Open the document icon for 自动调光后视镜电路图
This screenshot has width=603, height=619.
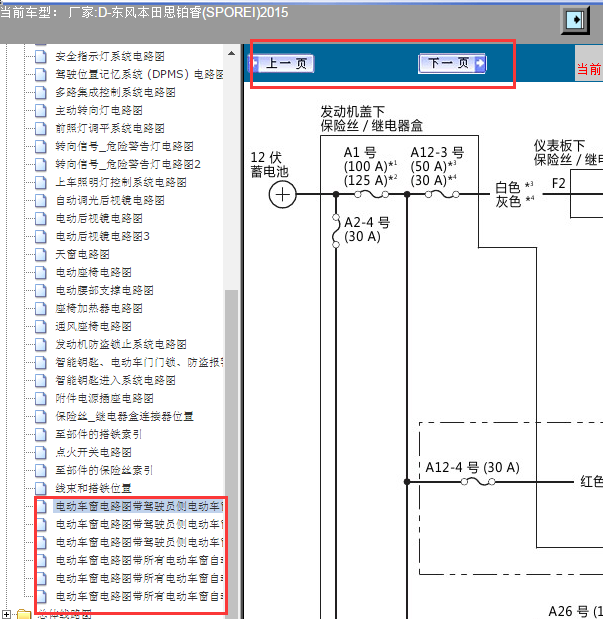coord(41,200)
